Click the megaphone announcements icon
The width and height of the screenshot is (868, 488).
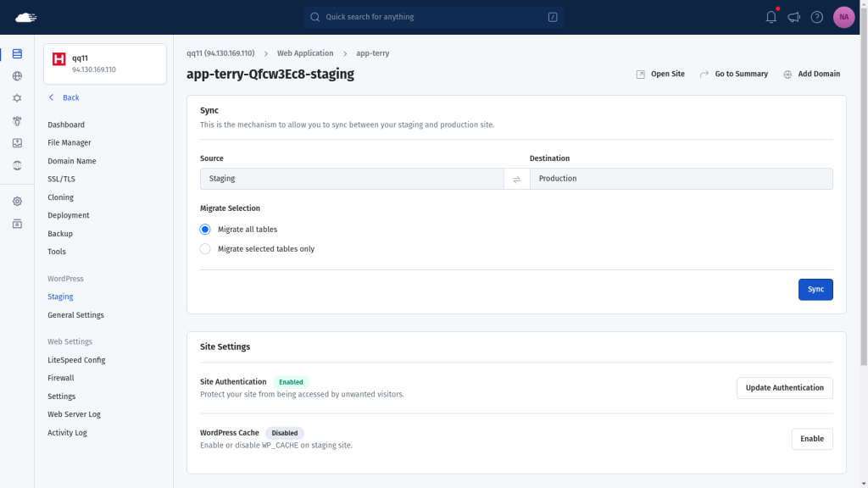coord(794,17)
